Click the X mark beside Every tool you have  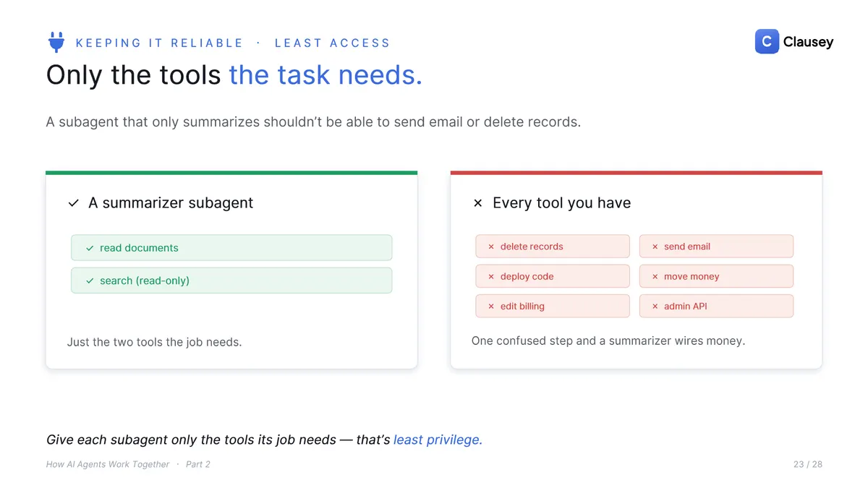coord(477,203)
